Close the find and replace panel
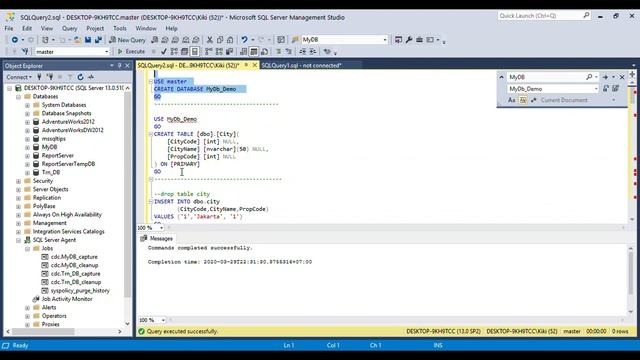640x360 pixels. point(622,77)
